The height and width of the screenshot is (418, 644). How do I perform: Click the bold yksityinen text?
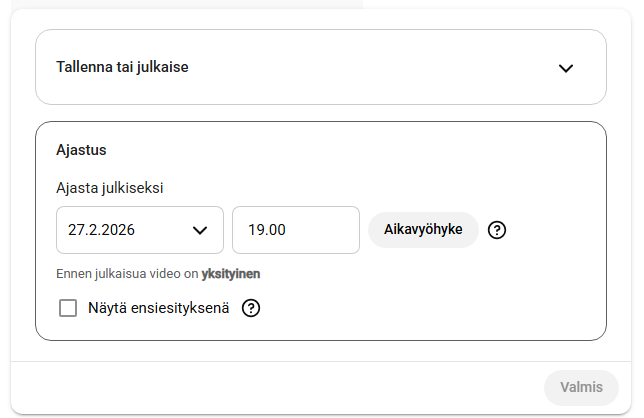pos(231,273)
